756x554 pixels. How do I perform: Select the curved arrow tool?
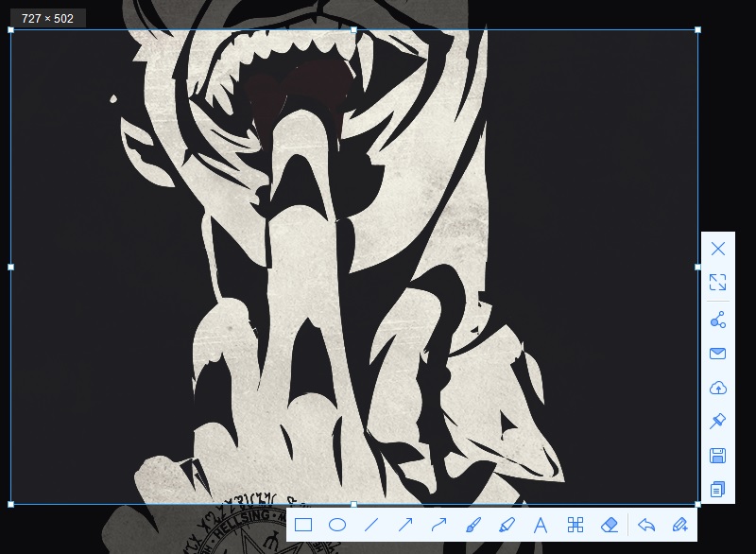[439, 525]
